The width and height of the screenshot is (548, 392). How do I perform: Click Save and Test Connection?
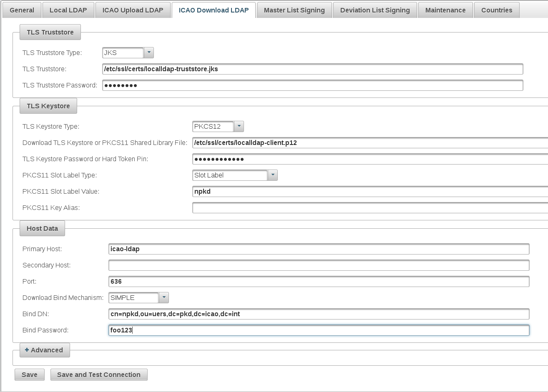98,375
